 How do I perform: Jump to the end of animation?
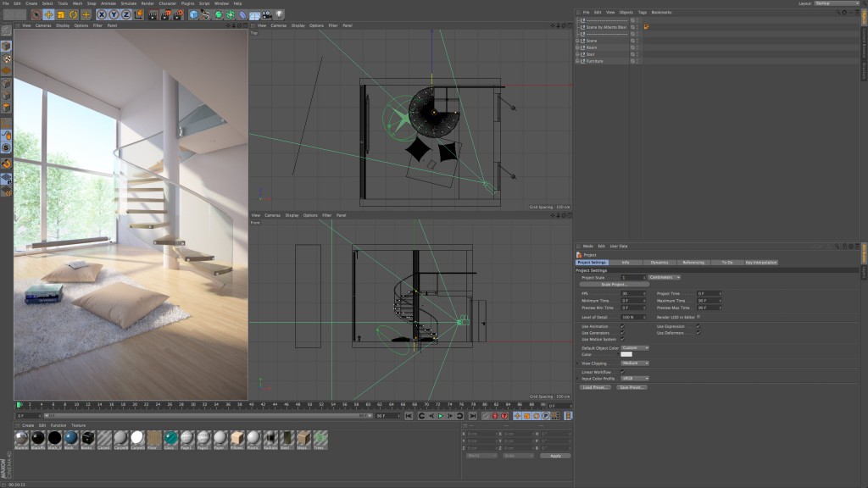click(472, 416)
